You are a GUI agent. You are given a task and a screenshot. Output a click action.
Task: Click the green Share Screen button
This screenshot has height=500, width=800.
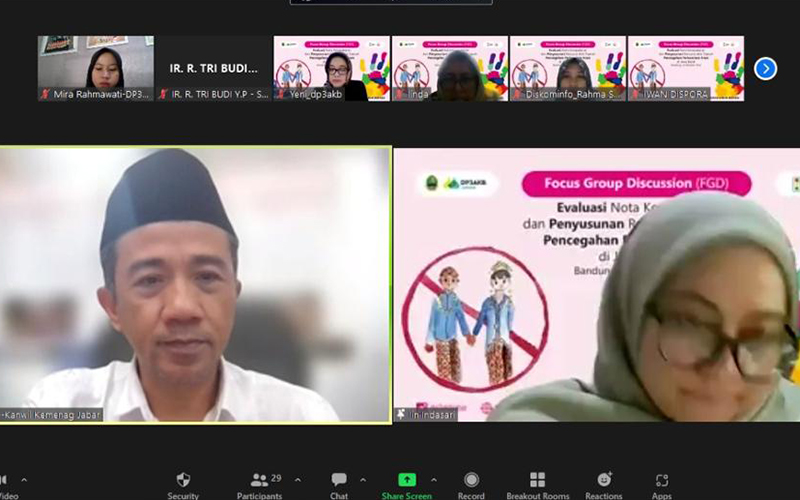point(406,481)
